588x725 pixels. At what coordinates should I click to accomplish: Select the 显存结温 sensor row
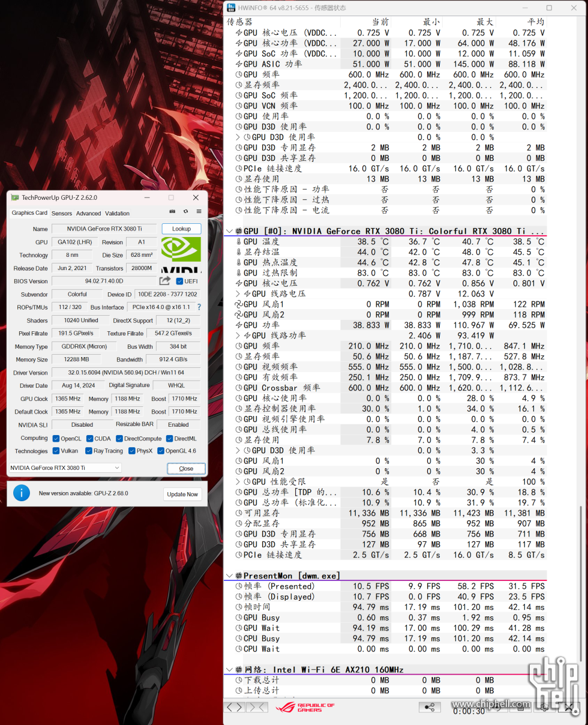click(385, 252)
